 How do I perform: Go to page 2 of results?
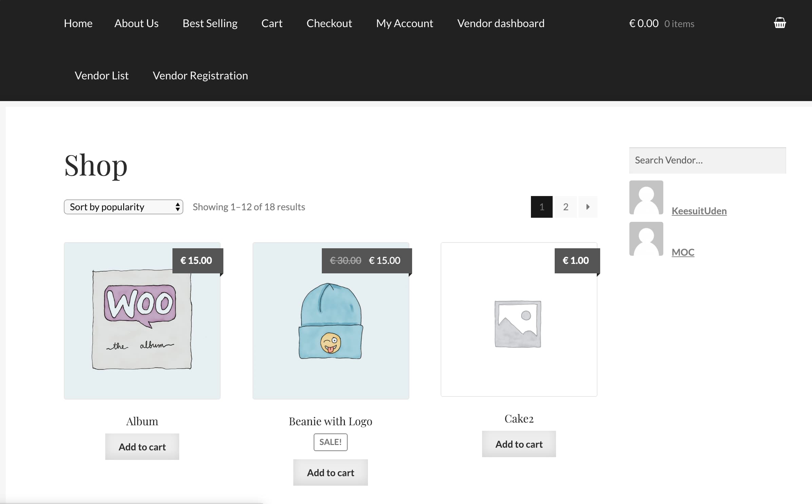566,207
